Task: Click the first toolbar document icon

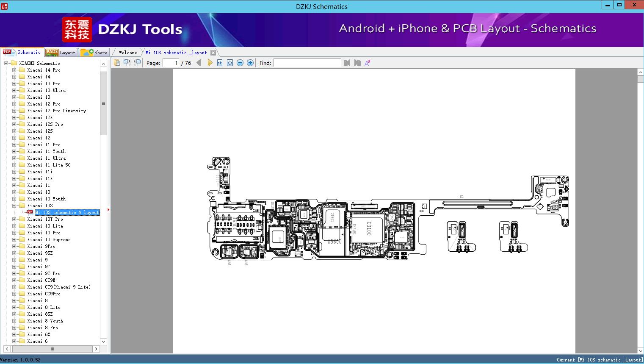Action: coord(117,63)
